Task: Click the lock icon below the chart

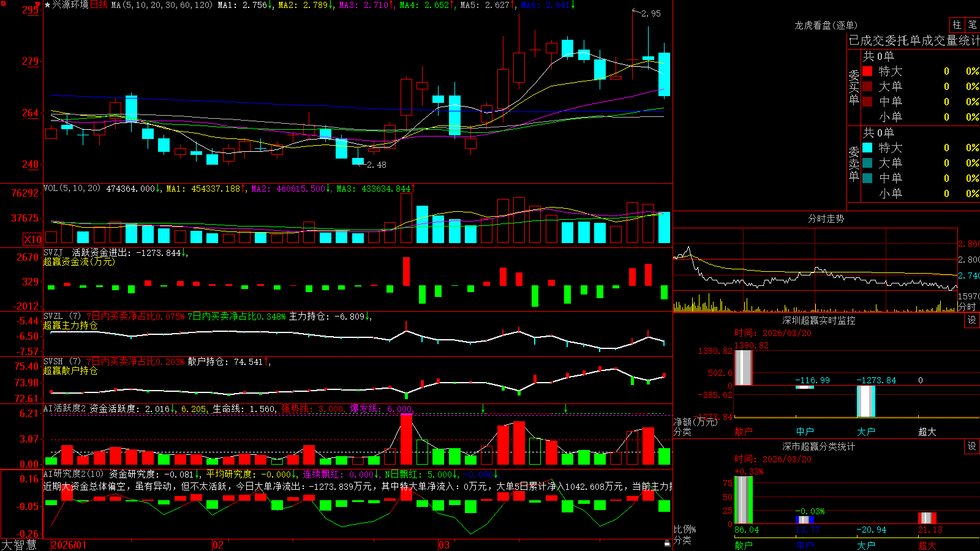Action: click(x=667, y=544)
